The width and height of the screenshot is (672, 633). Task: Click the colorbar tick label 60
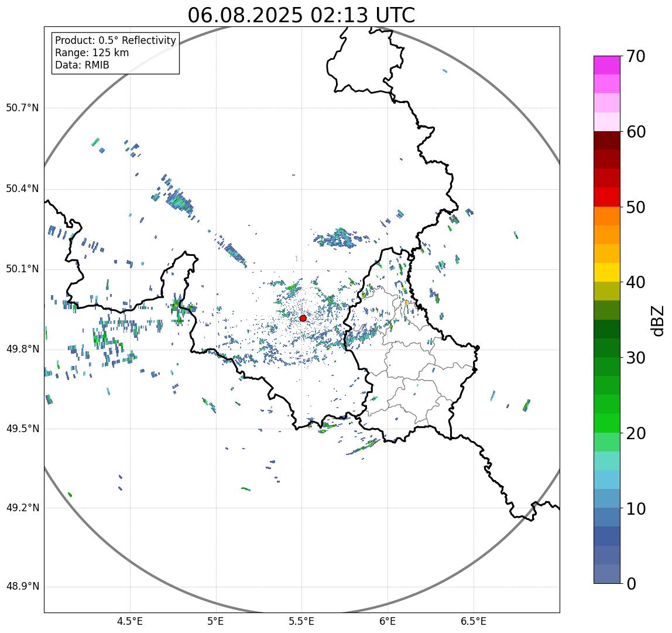click(636, 132)
